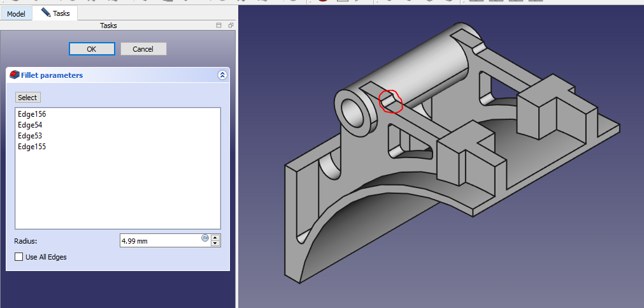The width and height of the screenshot is (644, 308).
Task: Cancel the fillet operation
Action: click(x=143, y=49)
